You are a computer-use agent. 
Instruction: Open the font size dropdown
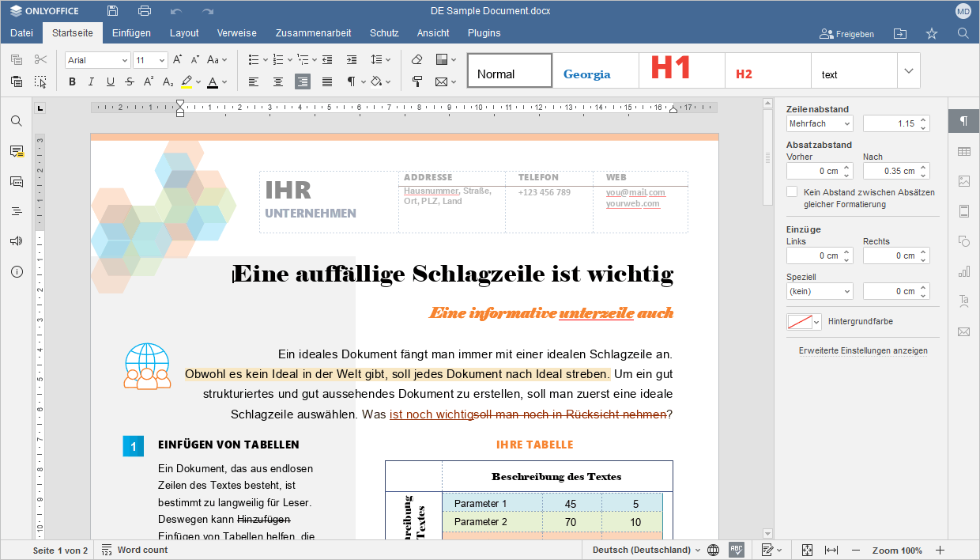(161, 60)
